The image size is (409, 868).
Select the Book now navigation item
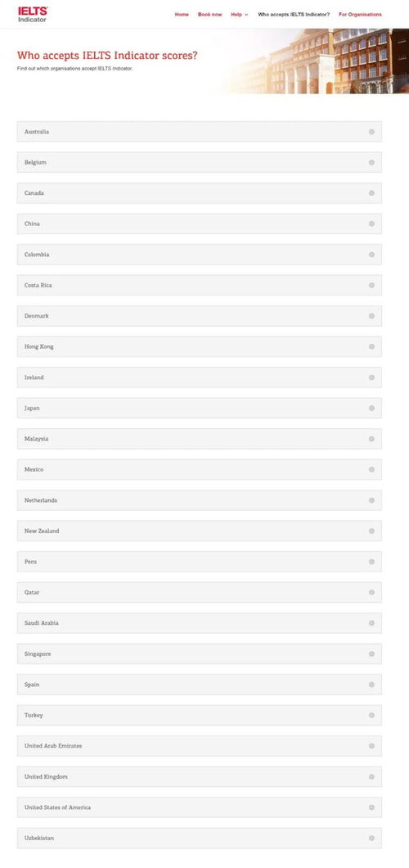click(210, 15)
